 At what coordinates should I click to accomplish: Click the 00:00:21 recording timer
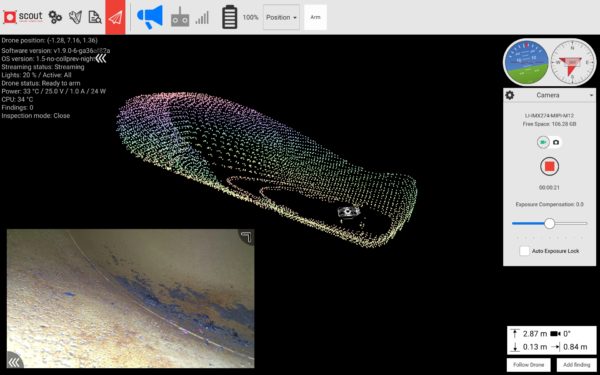[549, 188]
